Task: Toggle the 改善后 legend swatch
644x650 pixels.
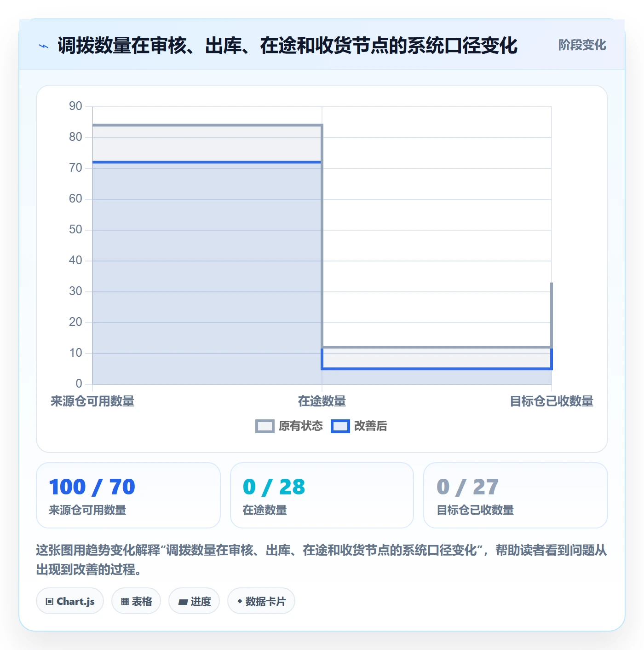Action: point(340,426)
